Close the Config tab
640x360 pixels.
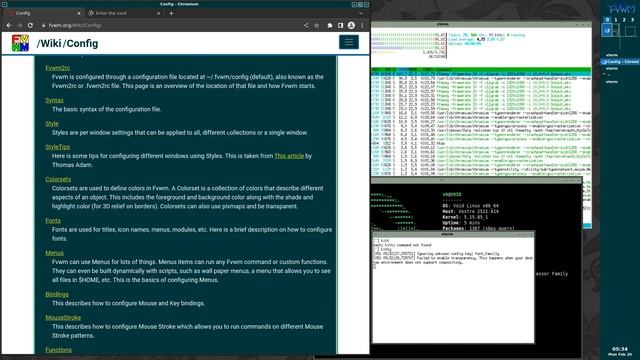pos(79,13)
